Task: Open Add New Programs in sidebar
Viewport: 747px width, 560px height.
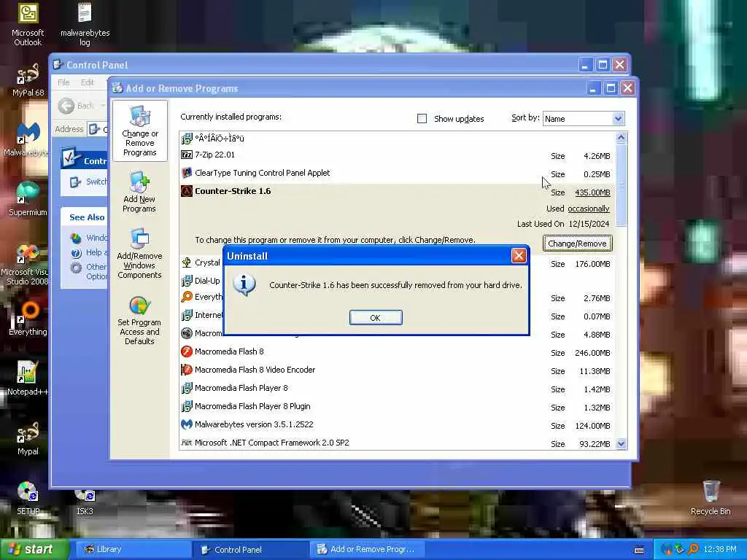Action: 139,192
